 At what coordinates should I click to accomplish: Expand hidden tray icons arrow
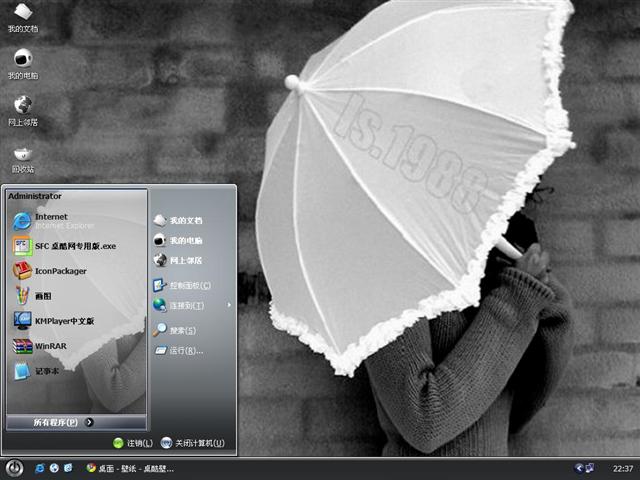click(x=578, y=468)
